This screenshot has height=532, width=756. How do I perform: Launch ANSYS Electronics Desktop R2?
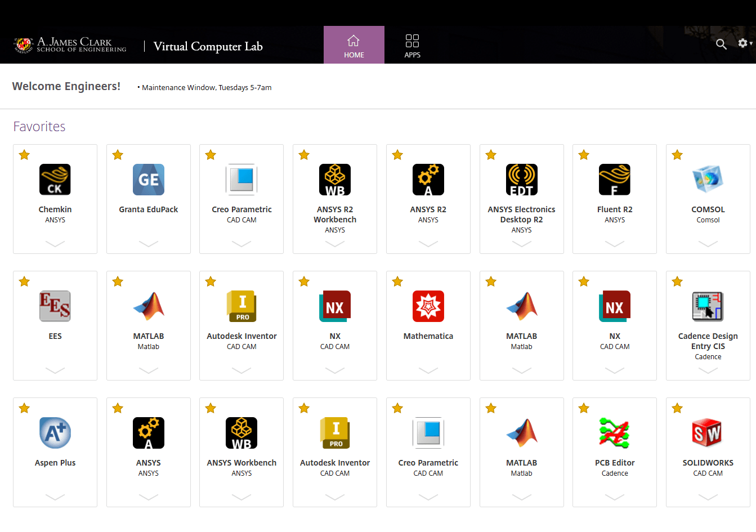coord(521,180)
